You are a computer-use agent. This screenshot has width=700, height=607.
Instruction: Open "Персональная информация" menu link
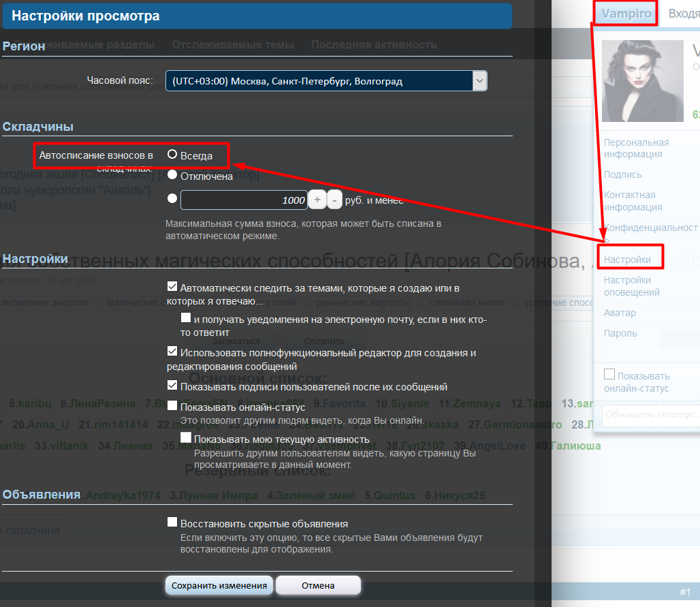[636, 148]
